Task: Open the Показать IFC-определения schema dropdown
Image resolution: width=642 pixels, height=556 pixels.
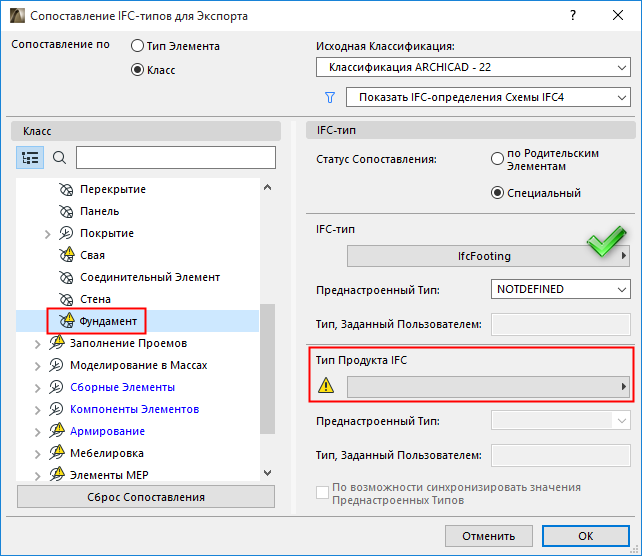Action: [488, 98]
